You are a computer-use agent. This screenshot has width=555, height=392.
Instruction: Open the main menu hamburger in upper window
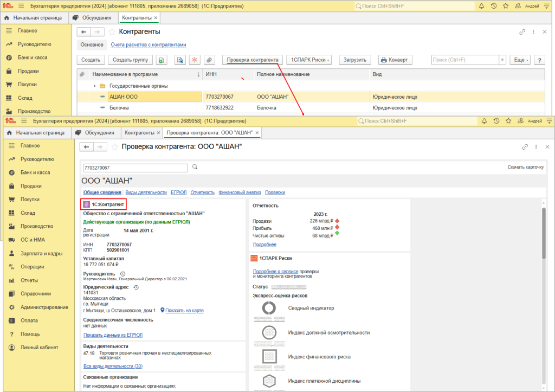click(x=21, y=6)
